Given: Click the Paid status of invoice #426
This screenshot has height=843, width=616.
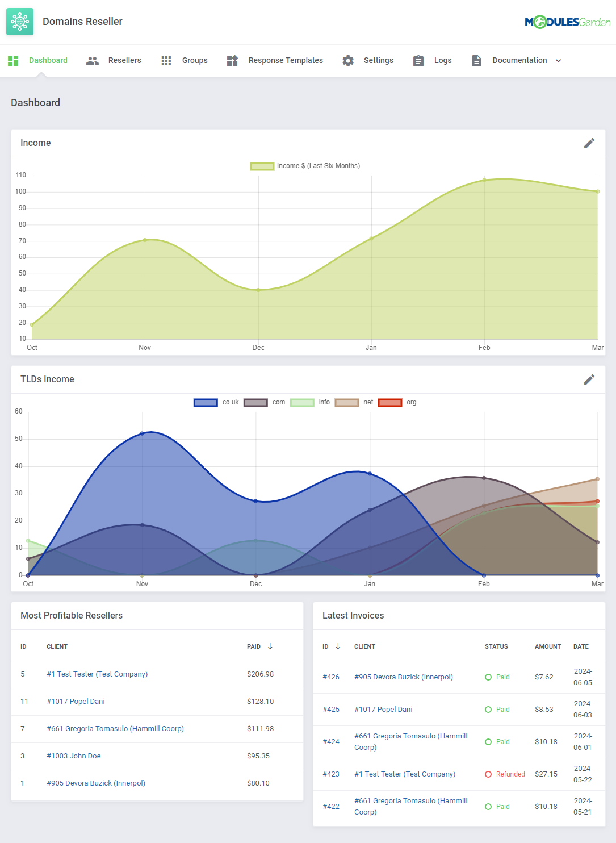Looking at the screenshot, I should click(497, 677).
